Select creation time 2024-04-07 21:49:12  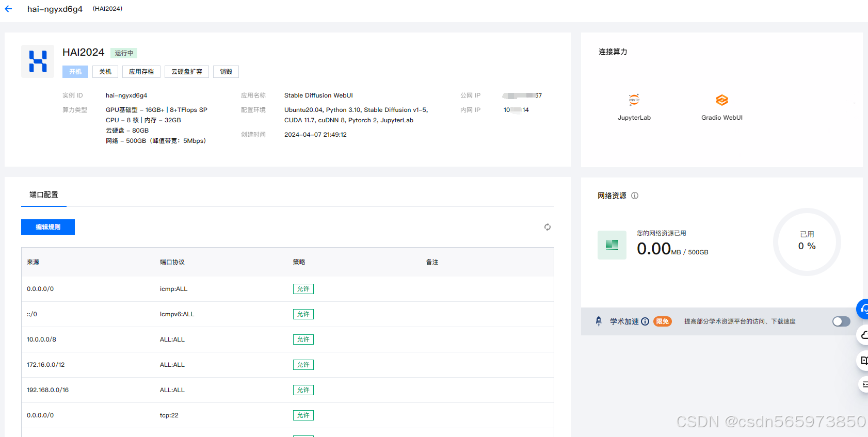(315, 135)
